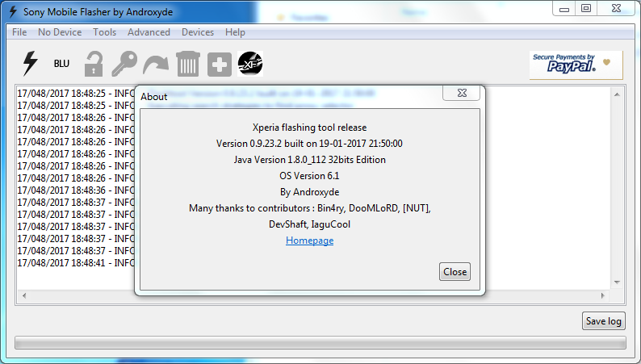Minimize the Sony Mobile Flasher window
641x364 pixels.
[564, 9]
